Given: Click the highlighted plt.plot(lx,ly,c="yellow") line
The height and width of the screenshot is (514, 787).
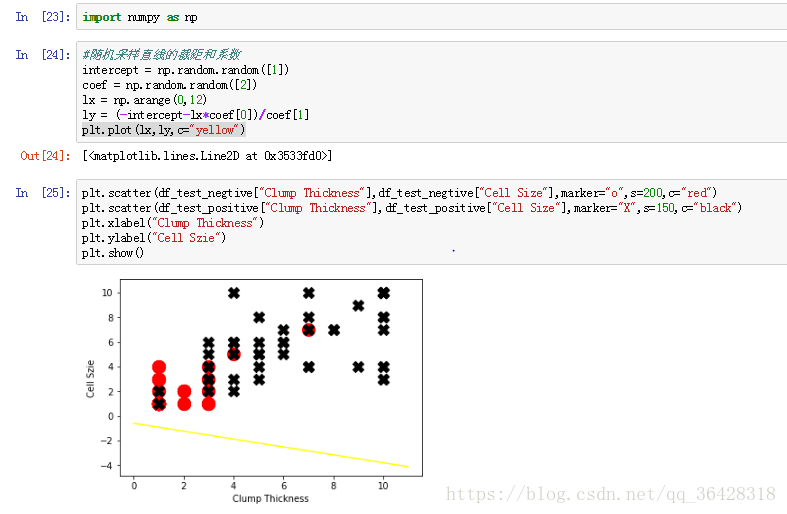Looking at the screenshot, I should [164, 130].
